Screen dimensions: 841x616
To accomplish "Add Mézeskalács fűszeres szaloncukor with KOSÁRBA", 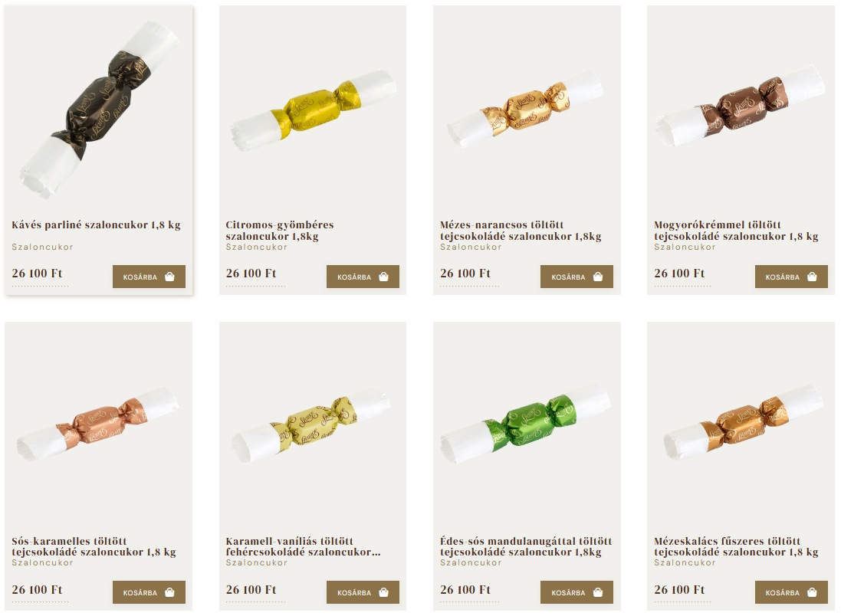I will click(791, 592).
